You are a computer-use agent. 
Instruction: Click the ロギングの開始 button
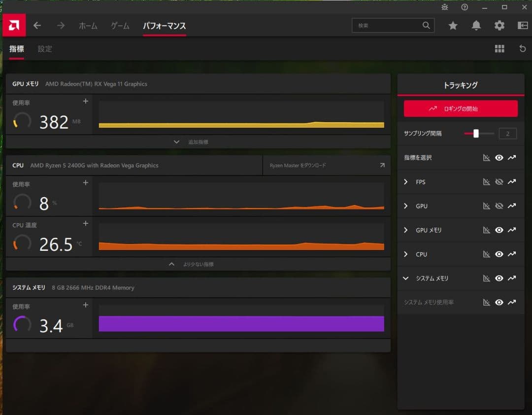(460, 108)
